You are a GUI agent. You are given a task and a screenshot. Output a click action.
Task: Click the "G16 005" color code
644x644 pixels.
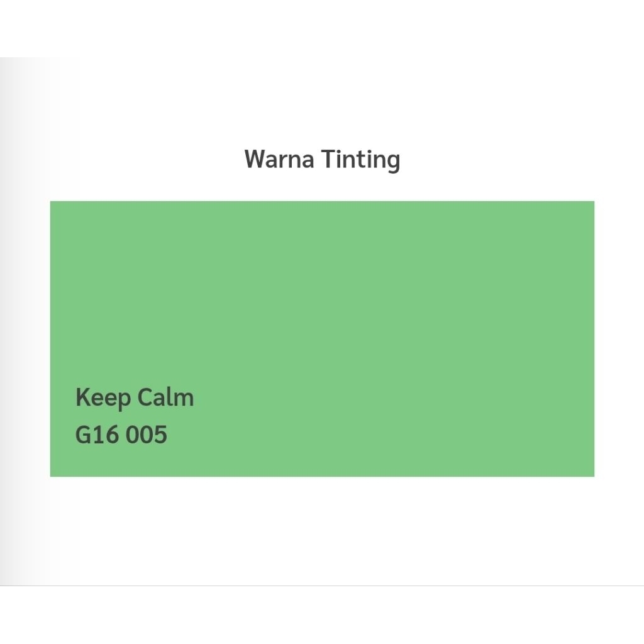coord(121,435)
